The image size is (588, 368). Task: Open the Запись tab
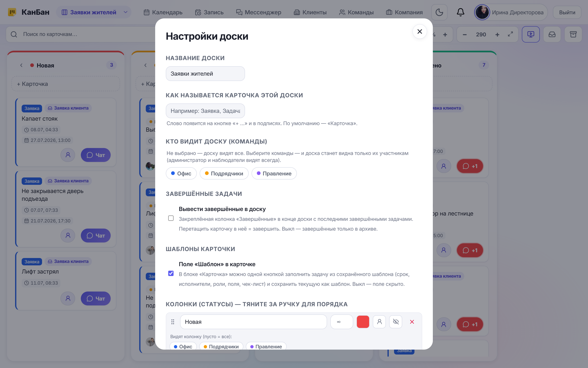[x=209, y=12]
